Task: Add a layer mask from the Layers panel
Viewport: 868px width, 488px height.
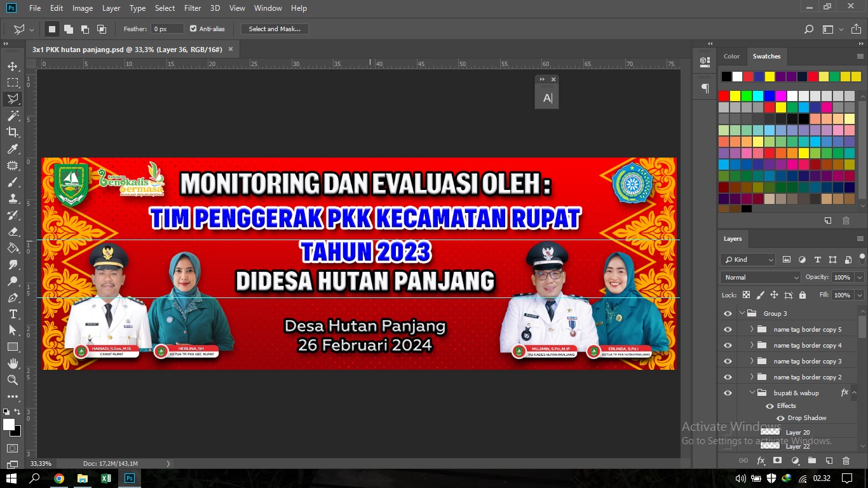Action: click(x=777, y=461)
